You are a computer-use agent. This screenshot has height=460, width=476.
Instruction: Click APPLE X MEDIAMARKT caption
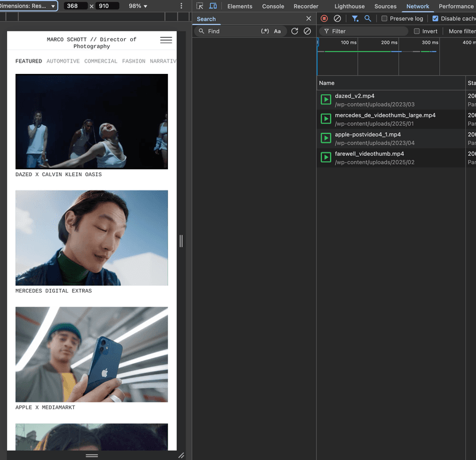click(x=45, y=407)
